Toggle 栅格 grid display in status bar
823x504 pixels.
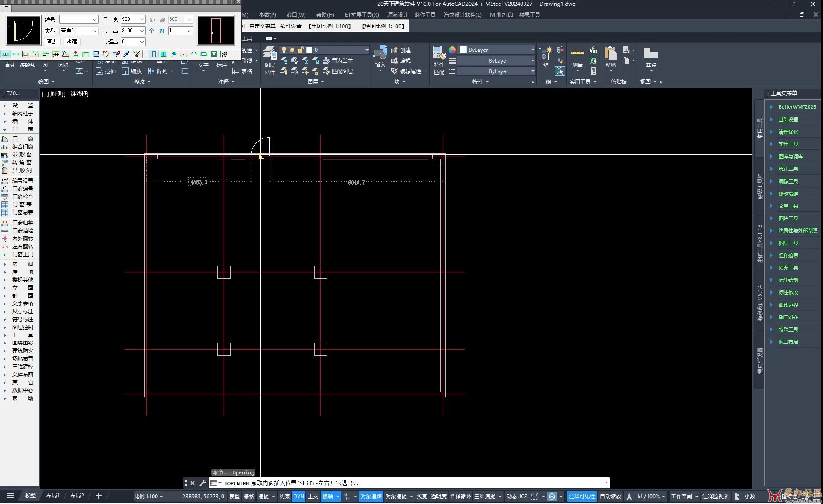[x=249, y=497]
